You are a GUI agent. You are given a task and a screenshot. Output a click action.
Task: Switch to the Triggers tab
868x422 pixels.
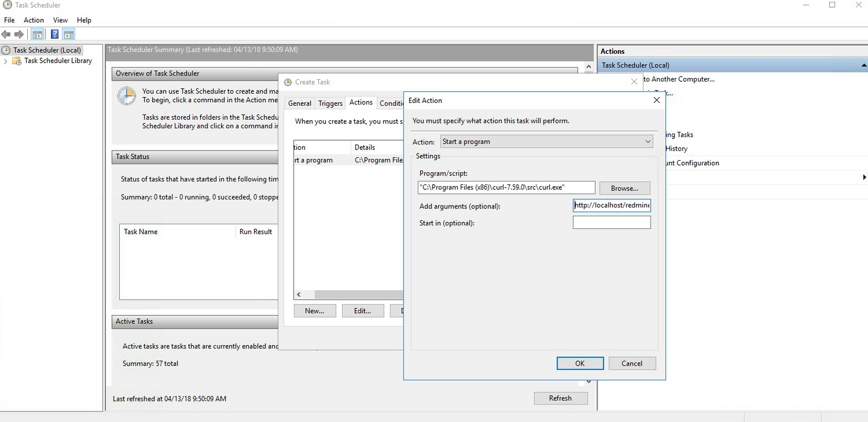coord(330,103)
